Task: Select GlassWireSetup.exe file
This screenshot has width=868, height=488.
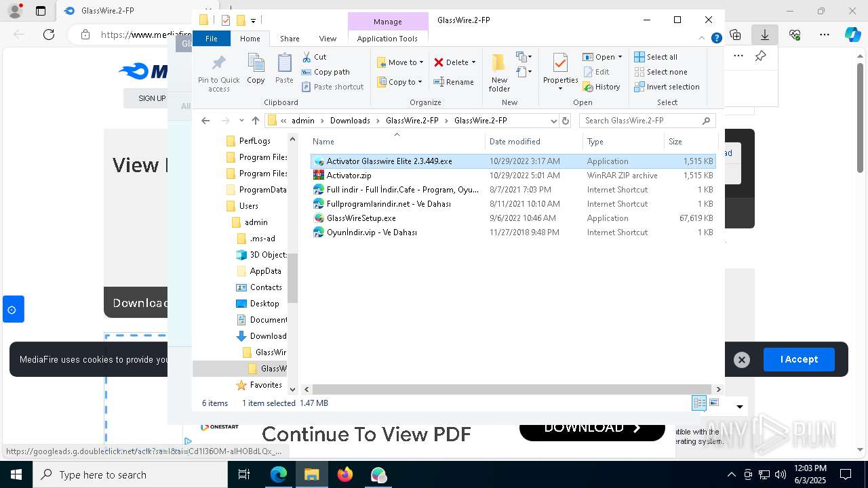Action: click(x=361, y=218)
